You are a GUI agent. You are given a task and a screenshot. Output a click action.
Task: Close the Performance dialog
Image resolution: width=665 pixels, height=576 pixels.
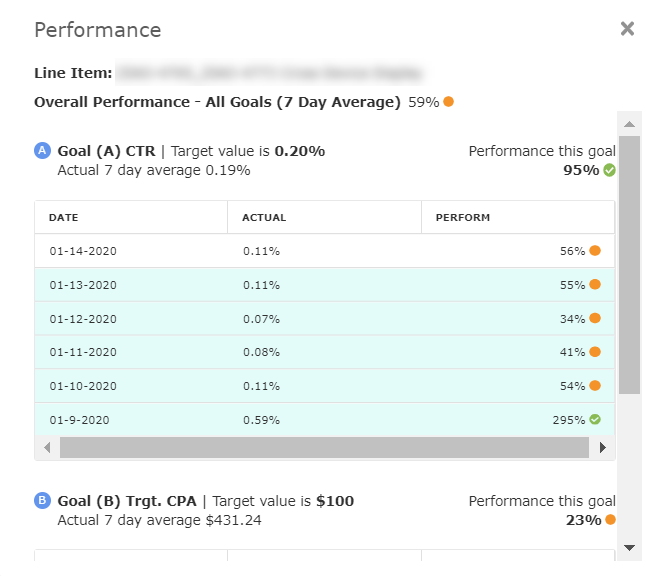627,29
